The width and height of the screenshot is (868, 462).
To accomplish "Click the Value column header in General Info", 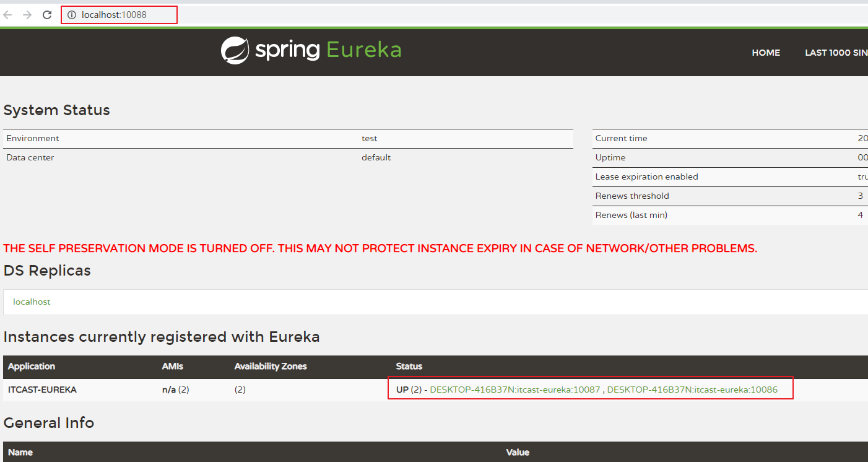I will 518,452.
